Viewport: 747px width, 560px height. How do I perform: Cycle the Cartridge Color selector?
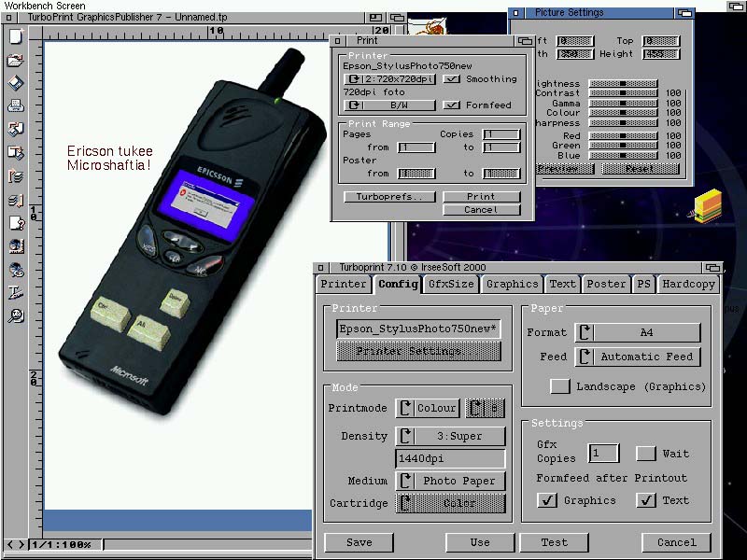[450, 503]
